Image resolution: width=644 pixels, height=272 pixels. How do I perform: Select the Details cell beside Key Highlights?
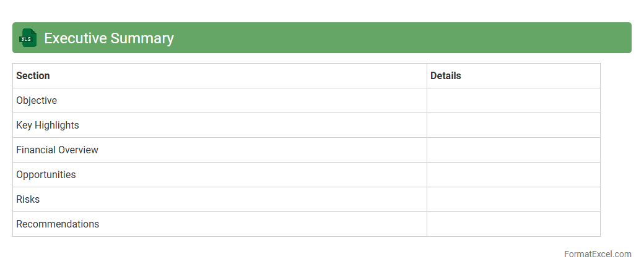(x=513, y=125)
